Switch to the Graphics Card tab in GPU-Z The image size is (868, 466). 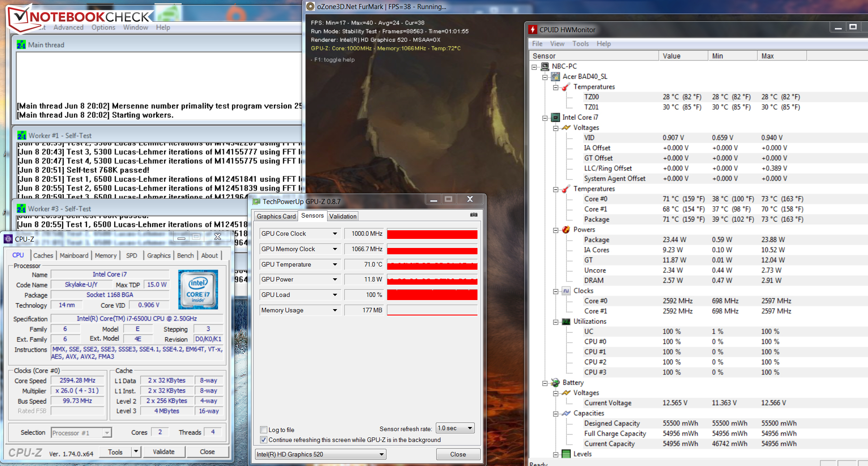276,216
